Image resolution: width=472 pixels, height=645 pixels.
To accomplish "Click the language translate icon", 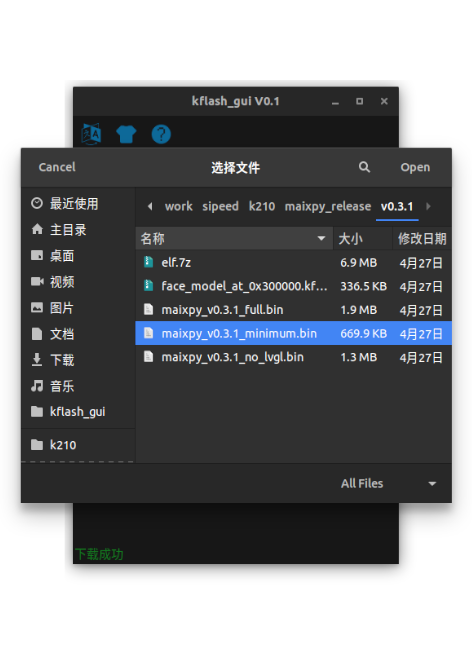I will 91,134.
